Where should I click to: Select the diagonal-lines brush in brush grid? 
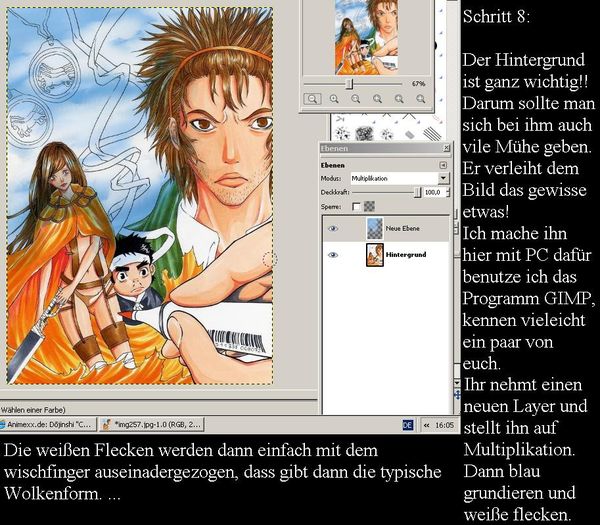pos(432,134)
